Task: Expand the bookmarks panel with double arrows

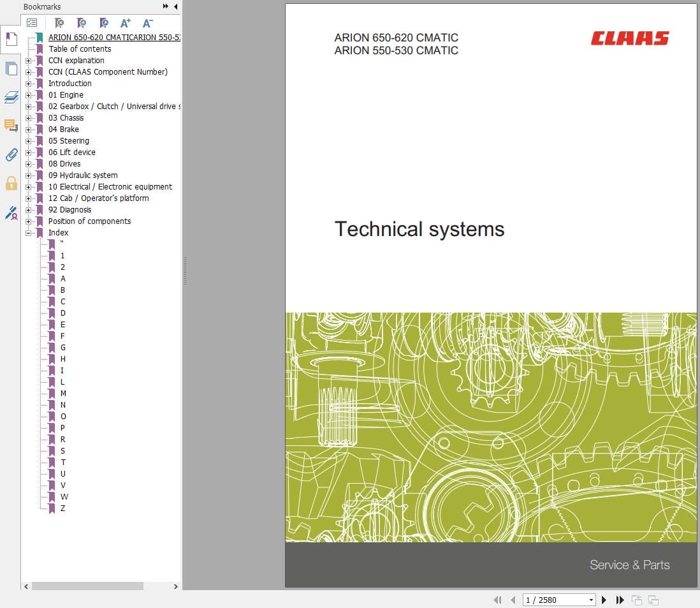Action: [x=166, y=6]
